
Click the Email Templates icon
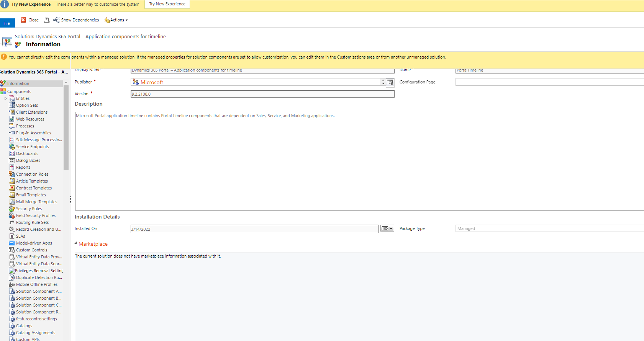pos(12,195)
